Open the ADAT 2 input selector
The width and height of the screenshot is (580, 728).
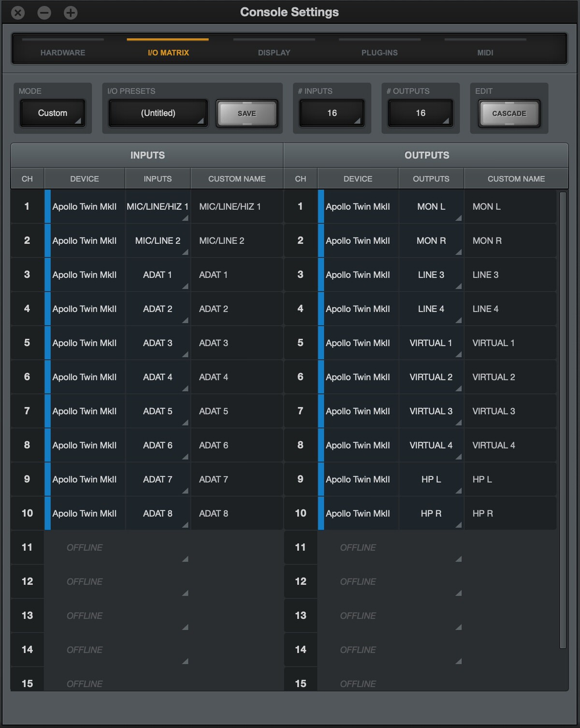coord(158,309)
